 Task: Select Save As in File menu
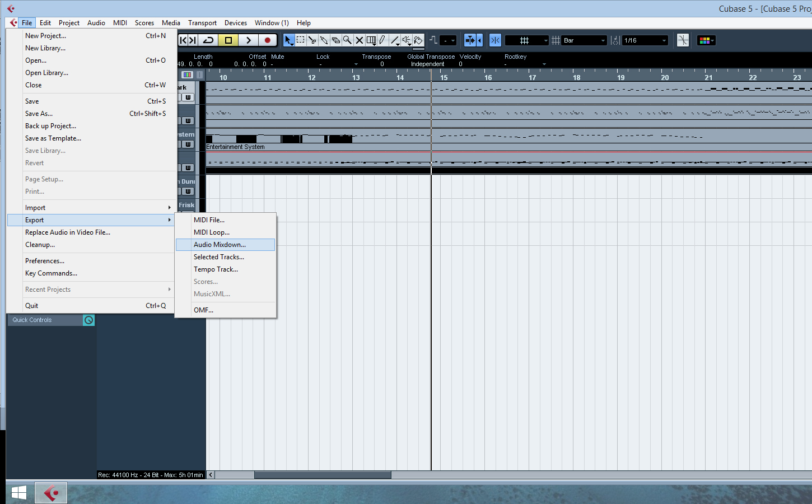coord(91,114)
